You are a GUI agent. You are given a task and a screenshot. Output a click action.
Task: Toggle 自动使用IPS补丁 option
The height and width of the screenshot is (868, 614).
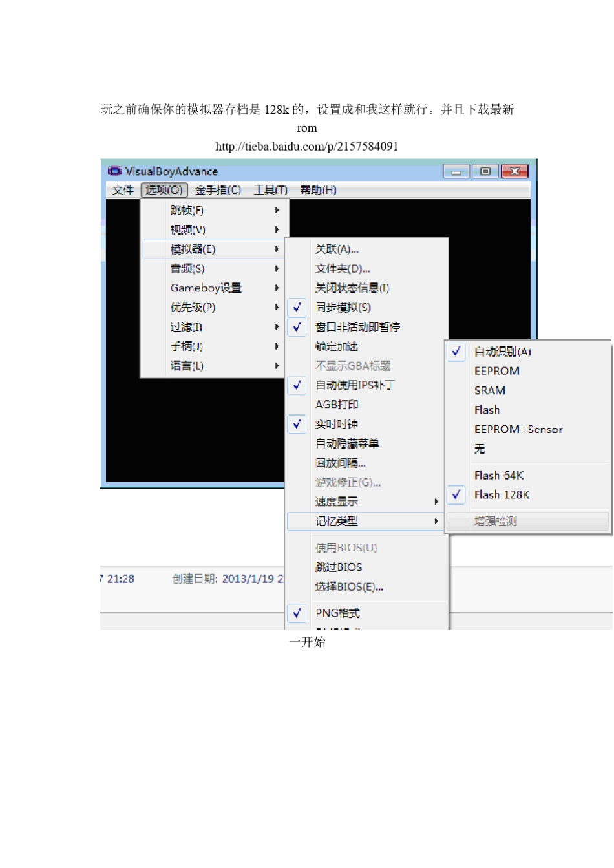[x=366, y=385]
